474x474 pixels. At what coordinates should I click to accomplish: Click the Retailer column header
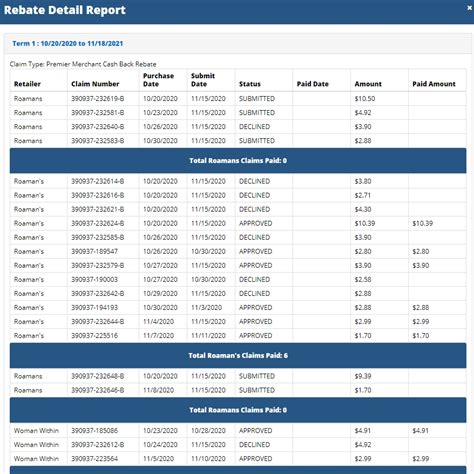(x=27, y=84)
